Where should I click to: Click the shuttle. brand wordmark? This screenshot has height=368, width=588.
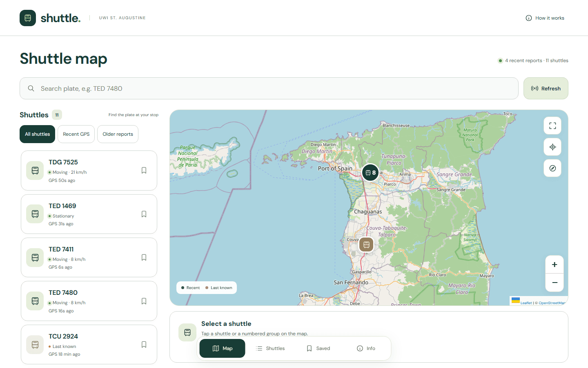coord(60,18)
